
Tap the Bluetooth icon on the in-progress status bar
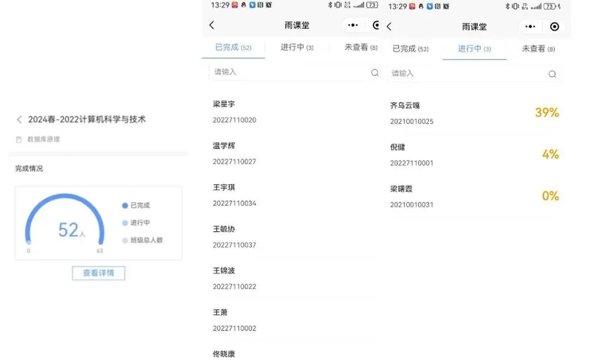coord(507,6)
